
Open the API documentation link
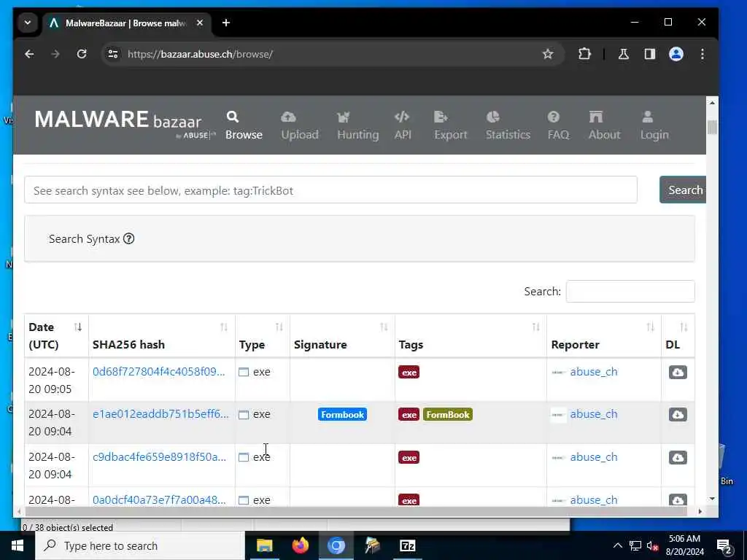(x=402, y=125)
